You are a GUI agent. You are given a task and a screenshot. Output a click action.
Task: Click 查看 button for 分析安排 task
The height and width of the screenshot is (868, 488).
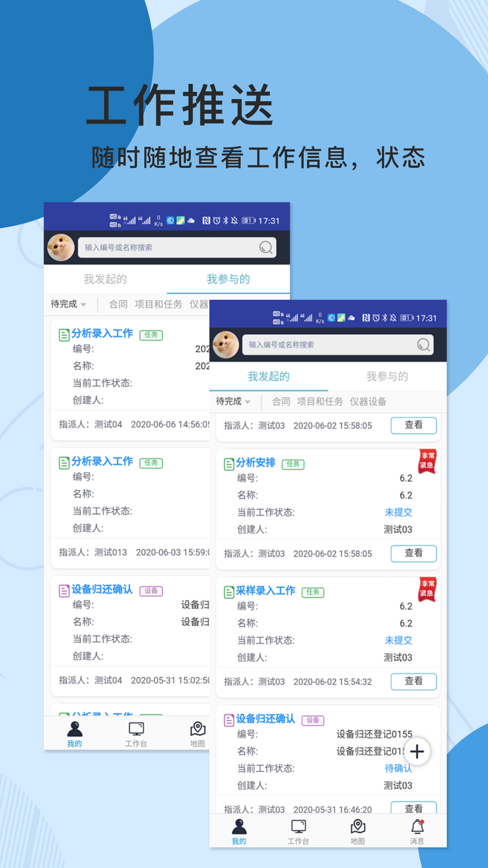(413, 553)
